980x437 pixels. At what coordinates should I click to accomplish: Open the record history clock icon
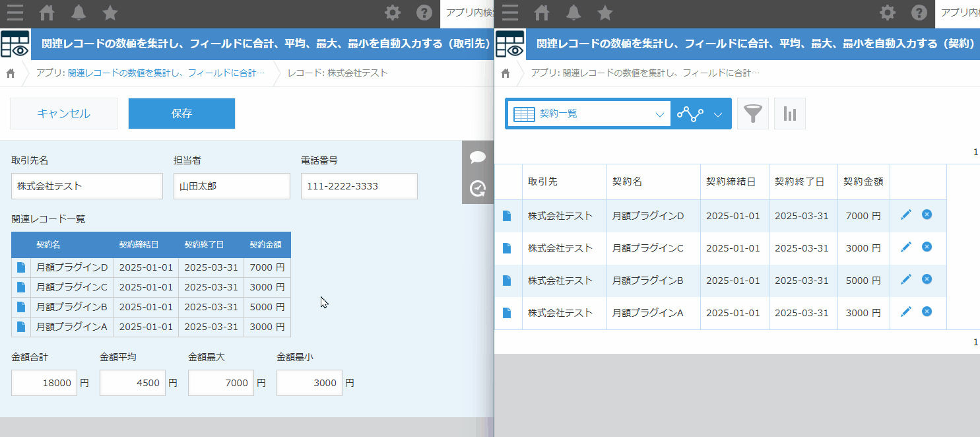point(478,189)
